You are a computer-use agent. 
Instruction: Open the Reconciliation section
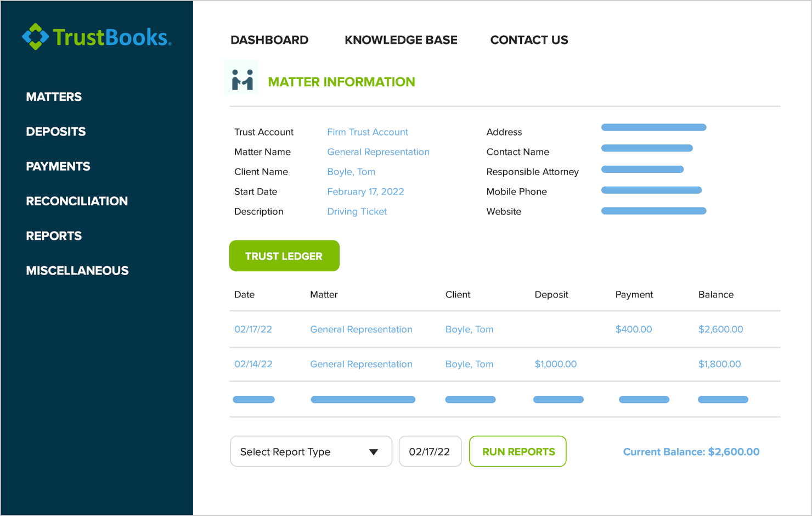pos(77,201)
